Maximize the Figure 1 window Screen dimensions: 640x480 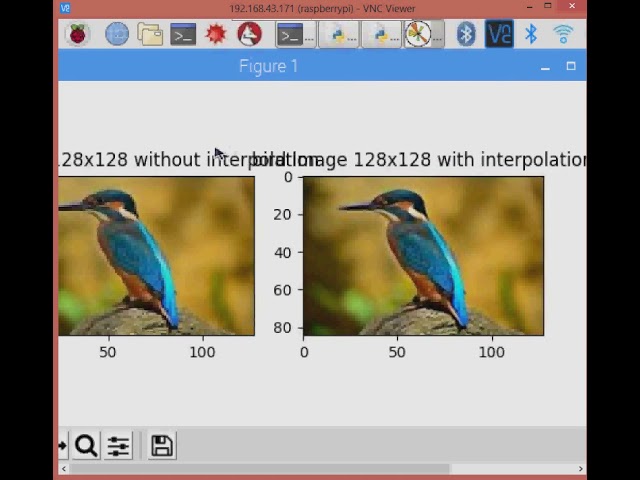[x=571, y=66]
